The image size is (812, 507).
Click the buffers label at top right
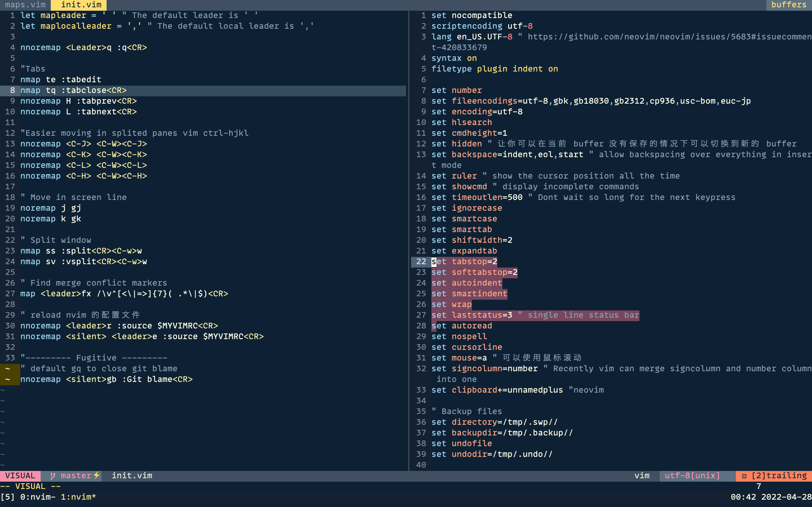pos(789,5)
